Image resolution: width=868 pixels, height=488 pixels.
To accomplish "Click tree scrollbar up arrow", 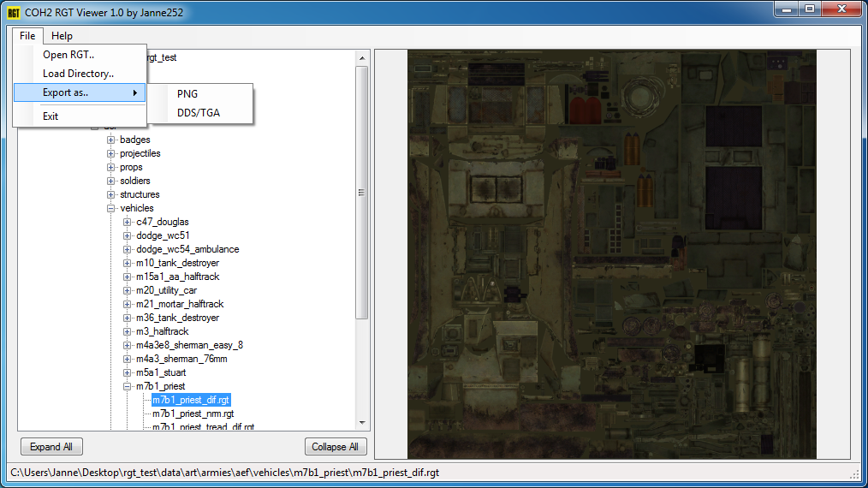I will click(x=362, y=57).
